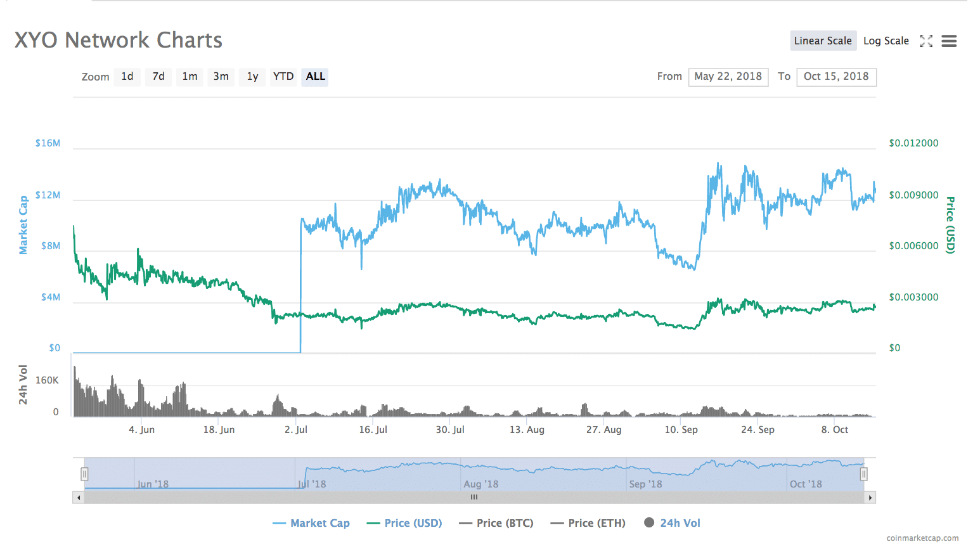
Task: Click the XYO Network Charts heading
Action: click(119, 40)
